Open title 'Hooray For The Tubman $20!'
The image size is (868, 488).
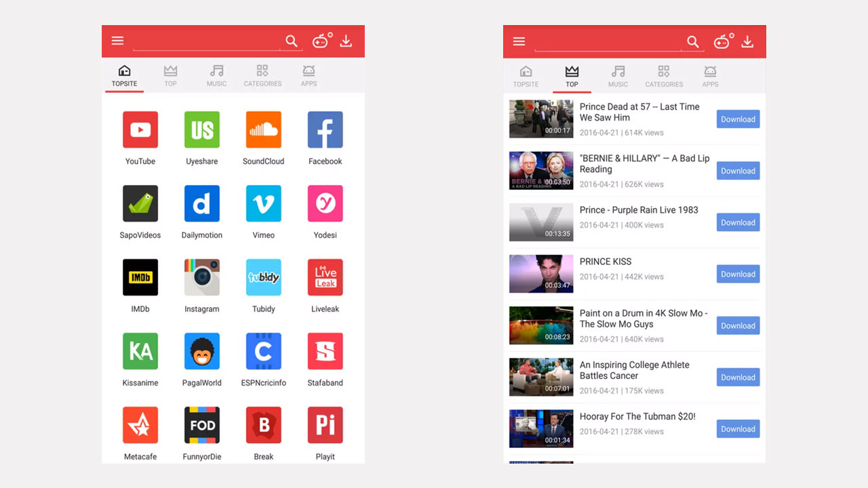[x=637, y=417]
